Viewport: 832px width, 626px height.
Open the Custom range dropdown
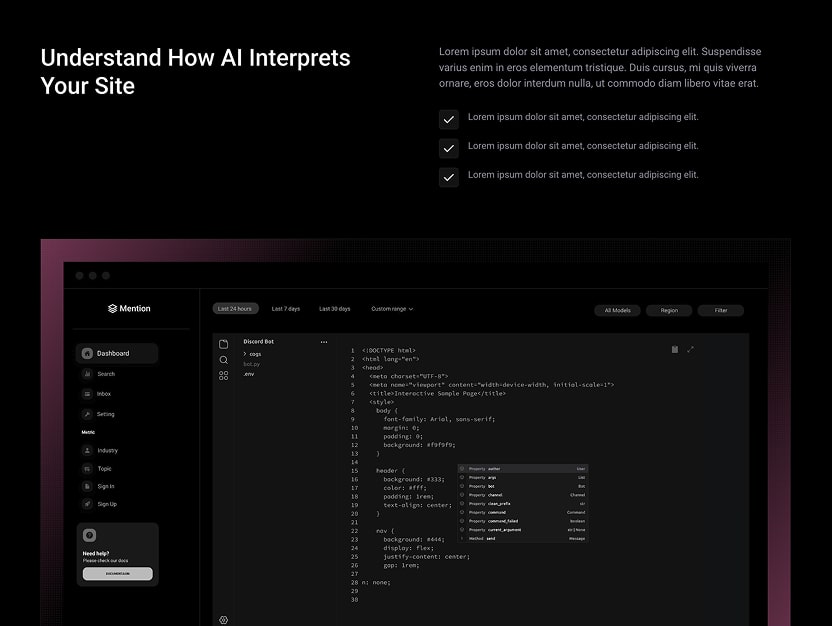click(x=392, y=309)
